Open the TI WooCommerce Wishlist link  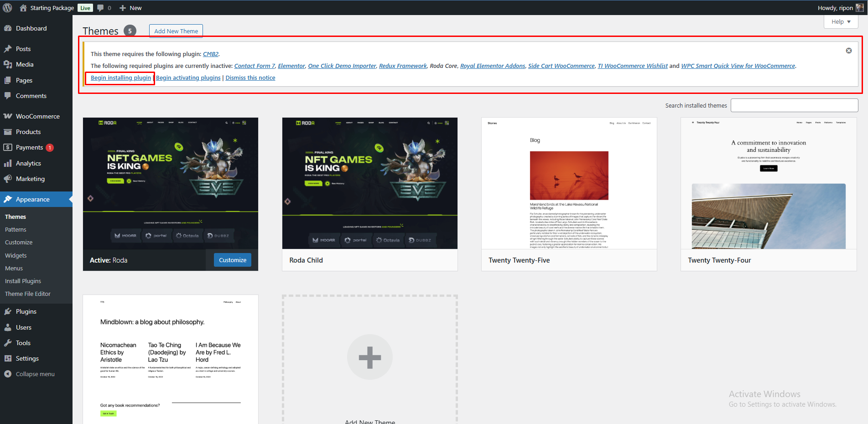pyautogui.click(x=633, y=66)
